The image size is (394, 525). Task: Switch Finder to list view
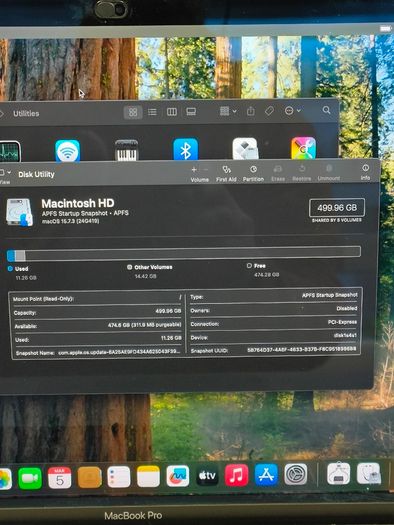coord(152,112)
